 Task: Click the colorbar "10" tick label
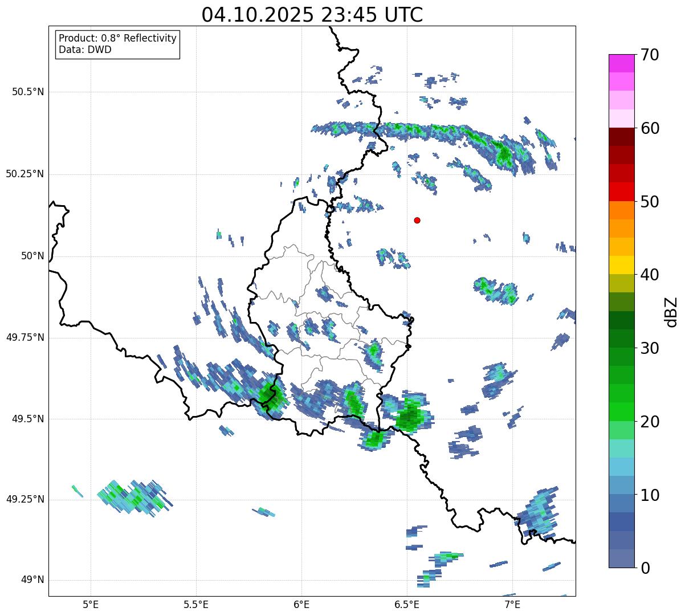click(650, 495)
